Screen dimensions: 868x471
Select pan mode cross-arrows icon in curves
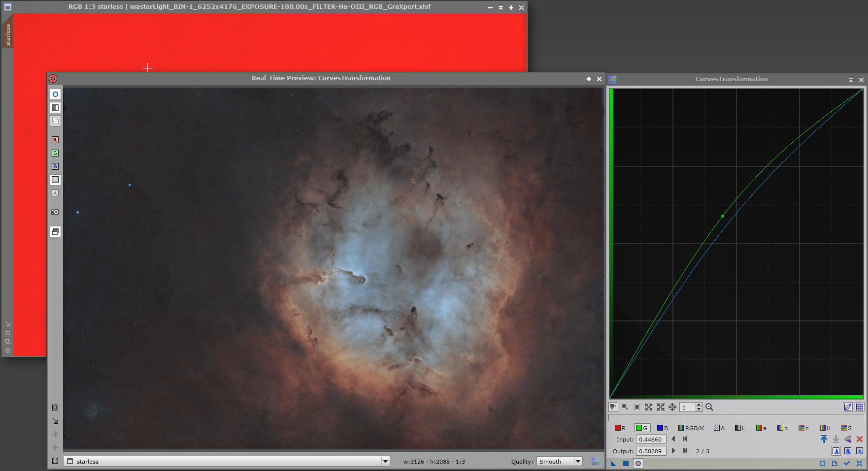pos(672,407)
